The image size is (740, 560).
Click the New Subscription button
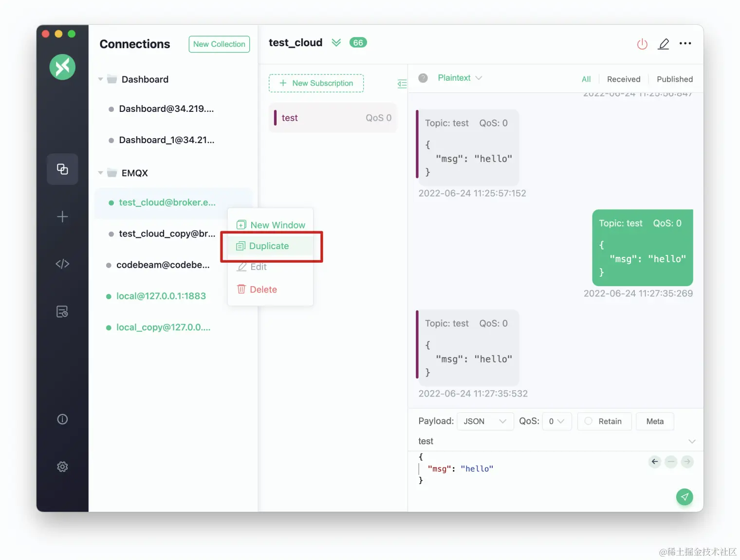316,83
